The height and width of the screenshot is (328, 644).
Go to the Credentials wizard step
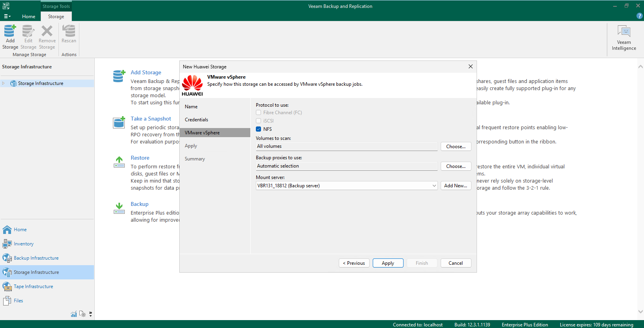click(196, 120)
